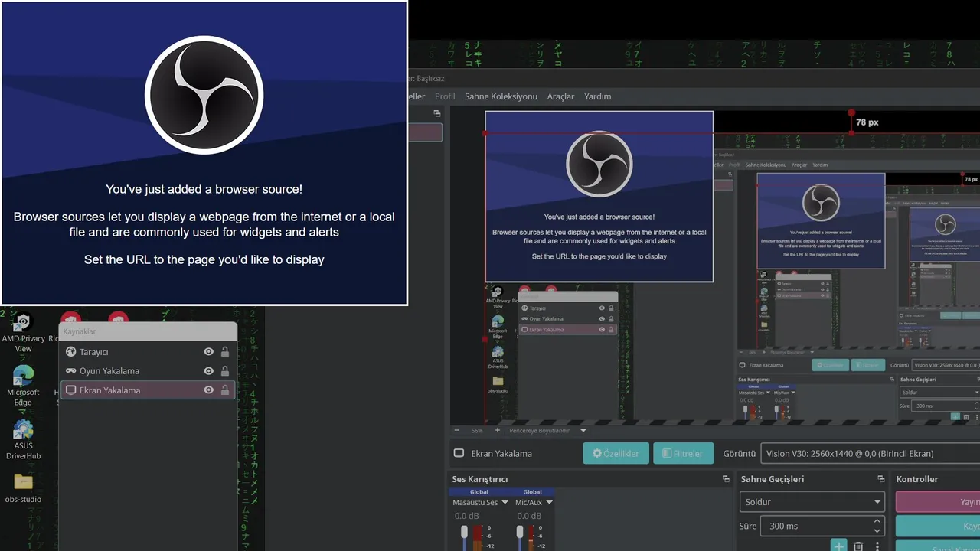980x551 pixels.
Task: Open Filtreler for the selected source
Action: [x=683, y=453]
